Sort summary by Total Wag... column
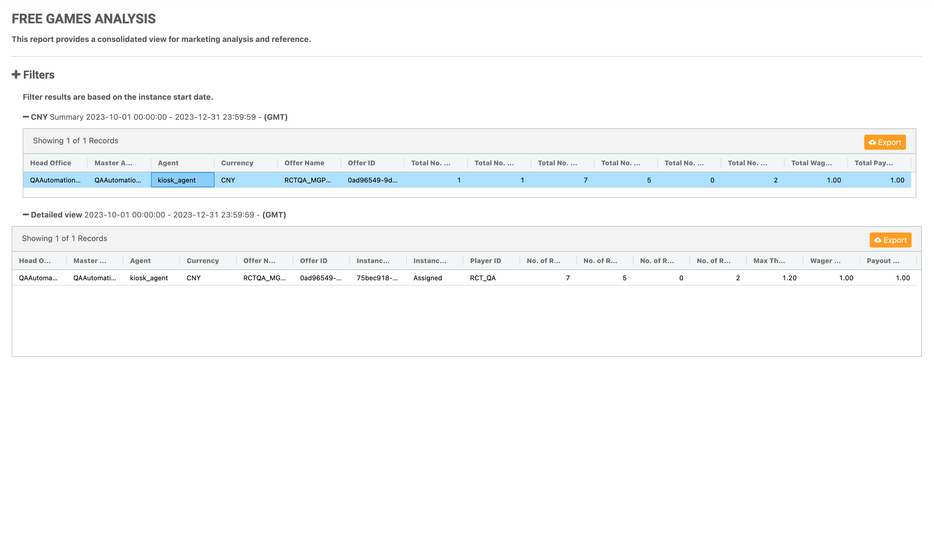The width and height of the screenshot is (934, 560). click(811, 163)
